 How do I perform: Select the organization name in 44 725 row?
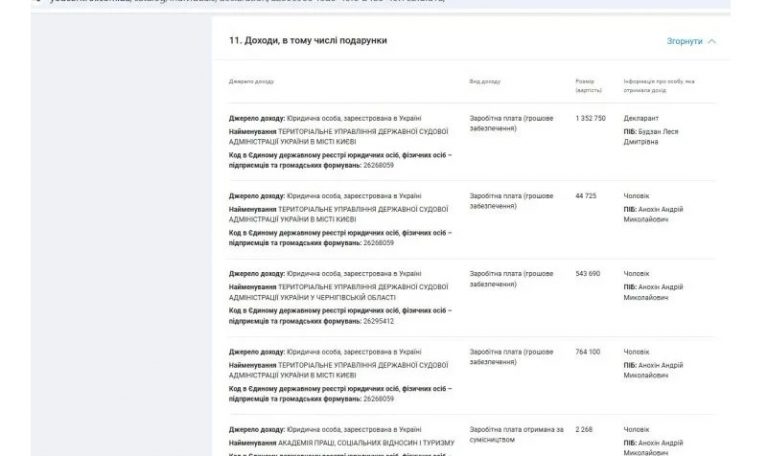click(x=338, y=215)
